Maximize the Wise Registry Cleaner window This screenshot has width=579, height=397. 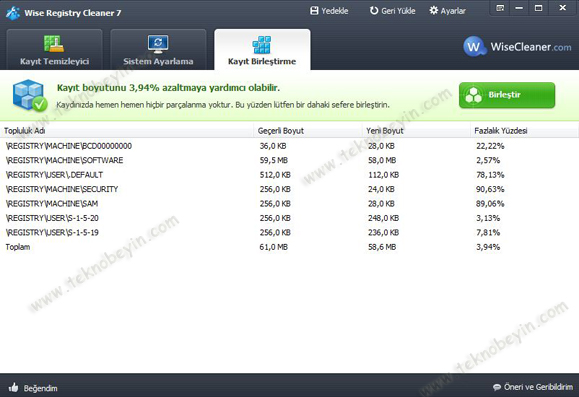[538, 8]
